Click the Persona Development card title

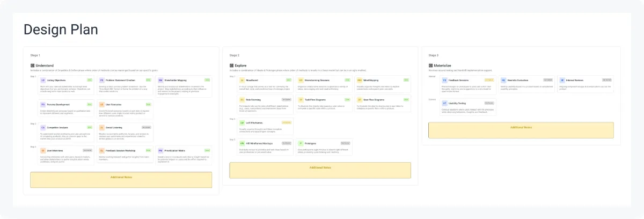[58, 105]
